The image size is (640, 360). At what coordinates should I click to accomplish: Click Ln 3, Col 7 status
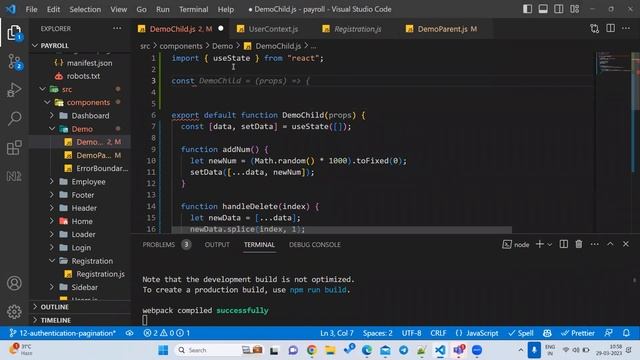tap(336, 333)
